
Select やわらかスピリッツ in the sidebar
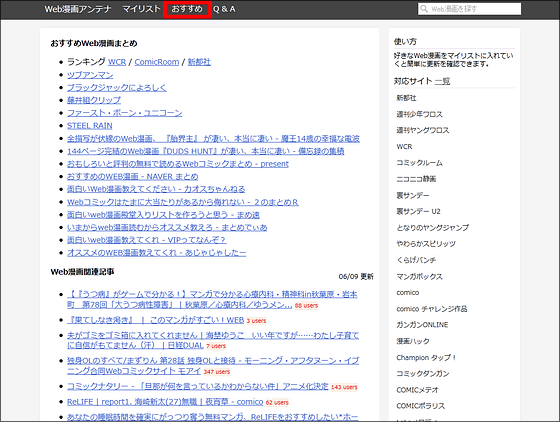coord(426,244)
